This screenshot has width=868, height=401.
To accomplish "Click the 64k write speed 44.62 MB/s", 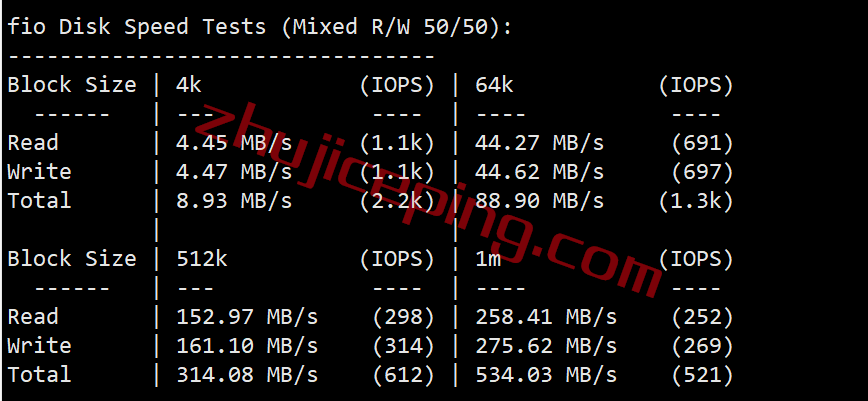I will [540, 172].
